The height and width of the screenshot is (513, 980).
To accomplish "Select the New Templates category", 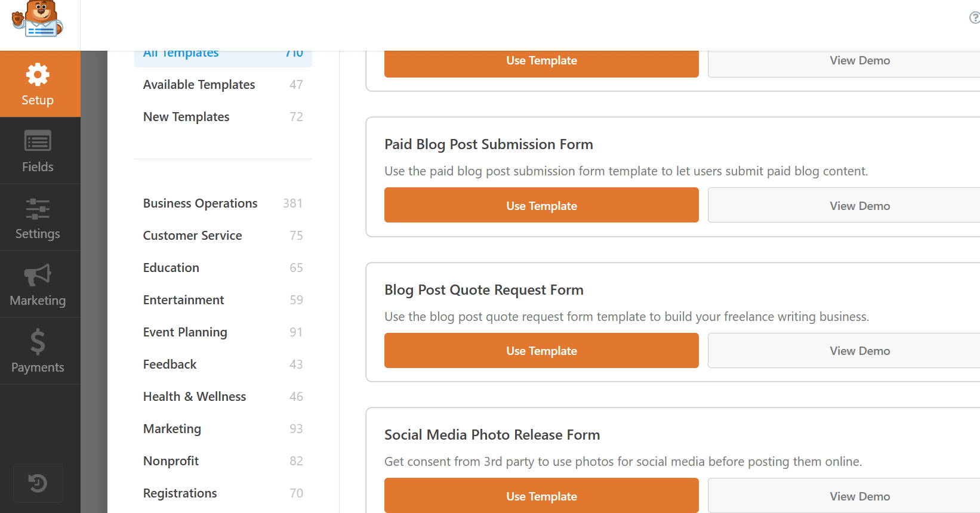I will (x=186, y=117).
